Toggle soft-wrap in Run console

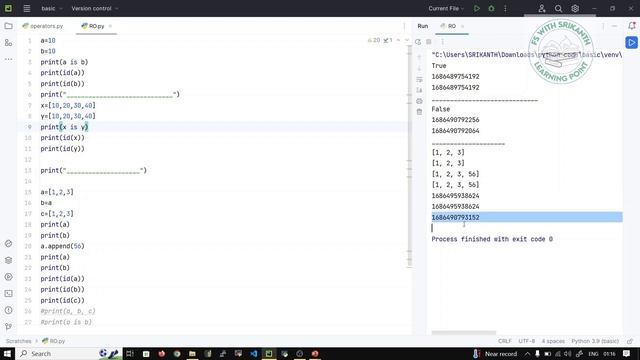(x=419, y=79)
